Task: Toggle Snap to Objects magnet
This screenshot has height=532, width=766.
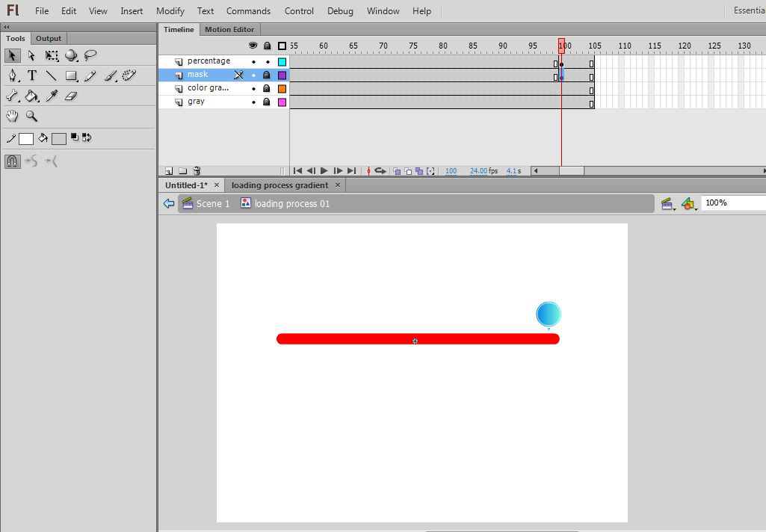Action: coord(12,161)
